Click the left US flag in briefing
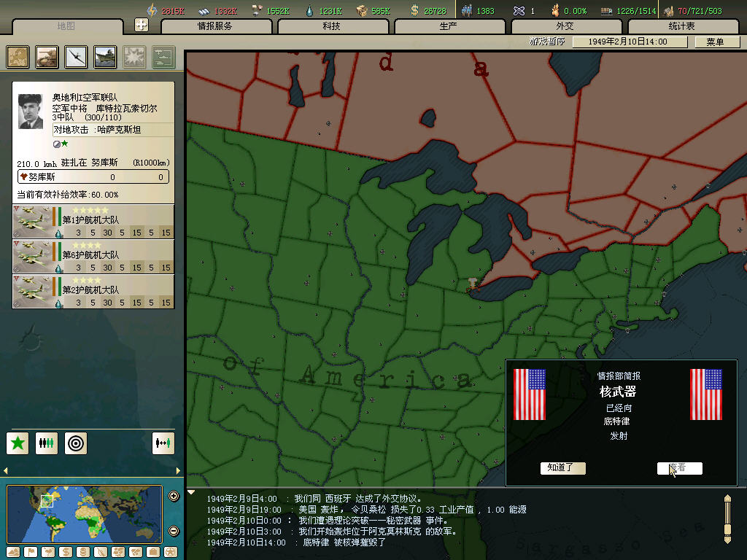 [x=530, y=394]
